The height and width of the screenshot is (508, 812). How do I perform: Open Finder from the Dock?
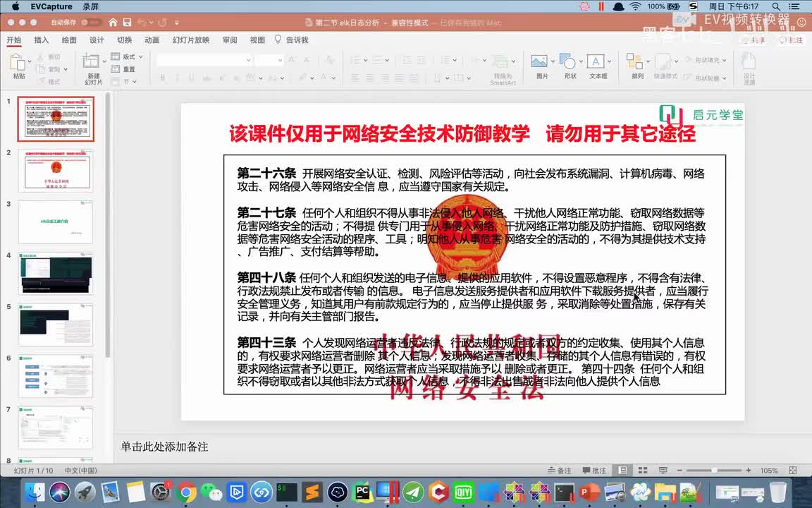[35, 492]
